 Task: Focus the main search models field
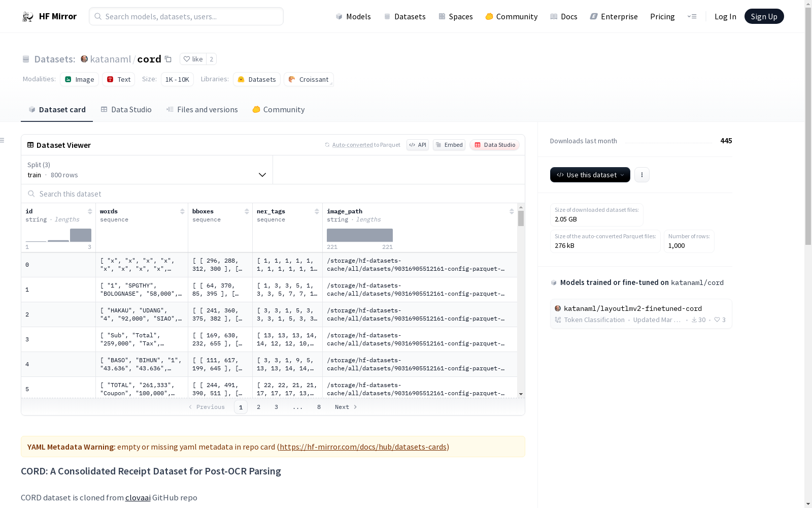pyautogui.click(x=186, y=16)
